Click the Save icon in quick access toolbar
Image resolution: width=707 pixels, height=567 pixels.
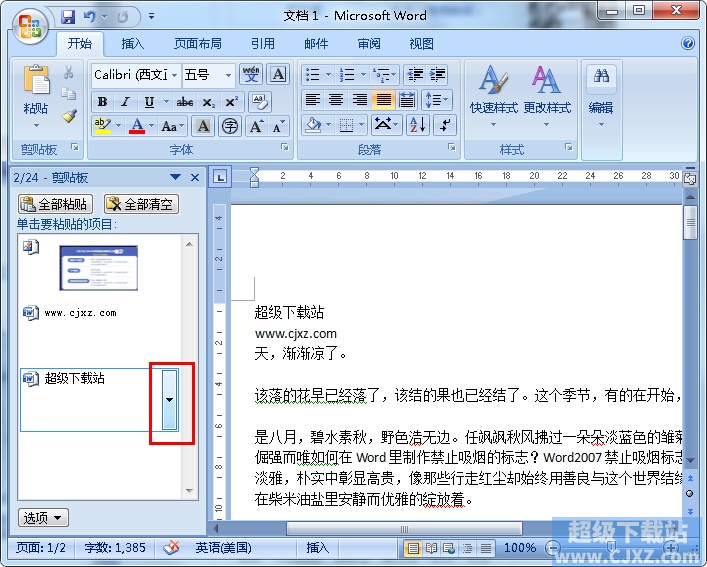[68, 16]
